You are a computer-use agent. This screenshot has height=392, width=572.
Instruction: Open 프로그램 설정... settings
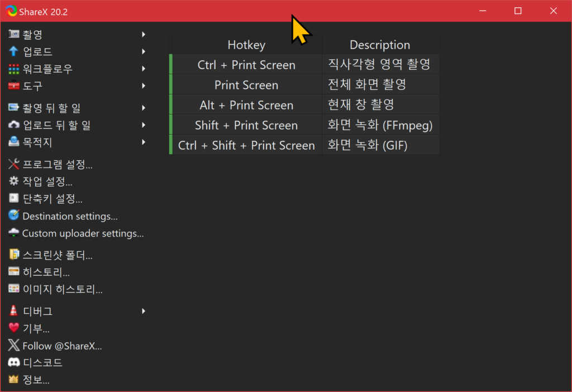[x=77, y=164]
